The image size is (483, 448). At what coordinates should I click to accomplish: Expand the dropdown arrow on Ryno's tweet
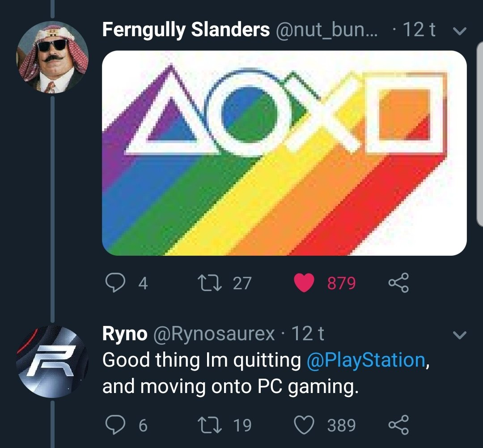point(460,334)
